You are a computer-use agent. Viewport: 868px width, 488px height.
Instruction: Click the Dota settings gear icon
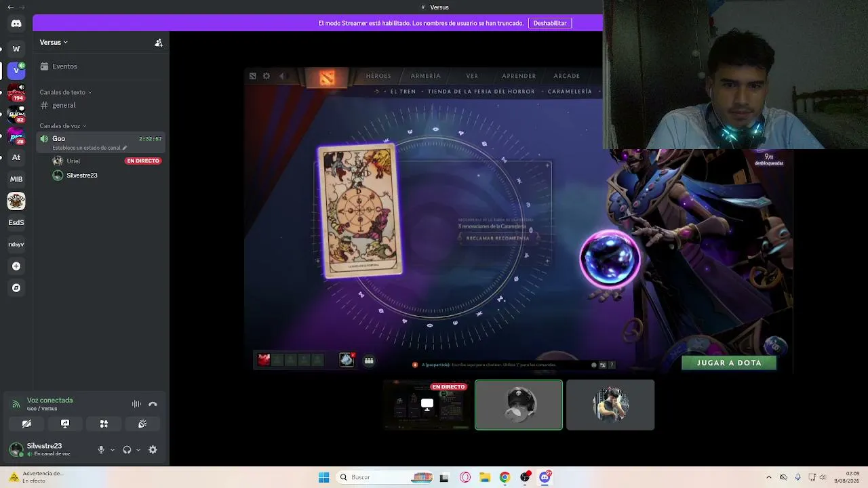click(x=267, y=76)
